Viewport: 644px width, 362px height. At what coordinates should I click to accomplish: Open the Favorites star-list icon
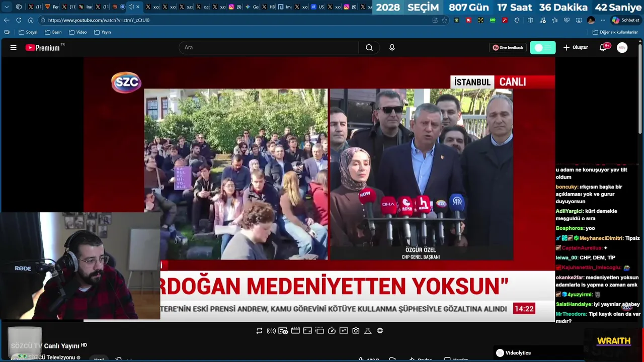coord(554,20)
